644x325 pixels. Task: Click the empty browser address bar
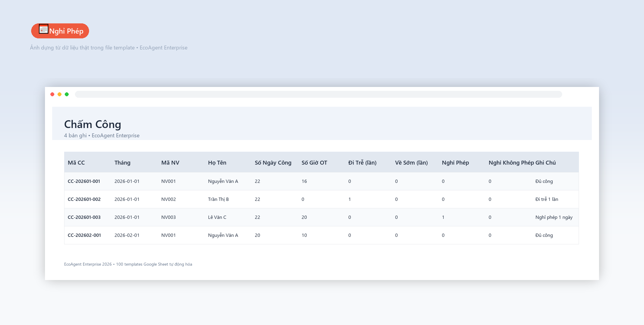[x=318, y=94]
